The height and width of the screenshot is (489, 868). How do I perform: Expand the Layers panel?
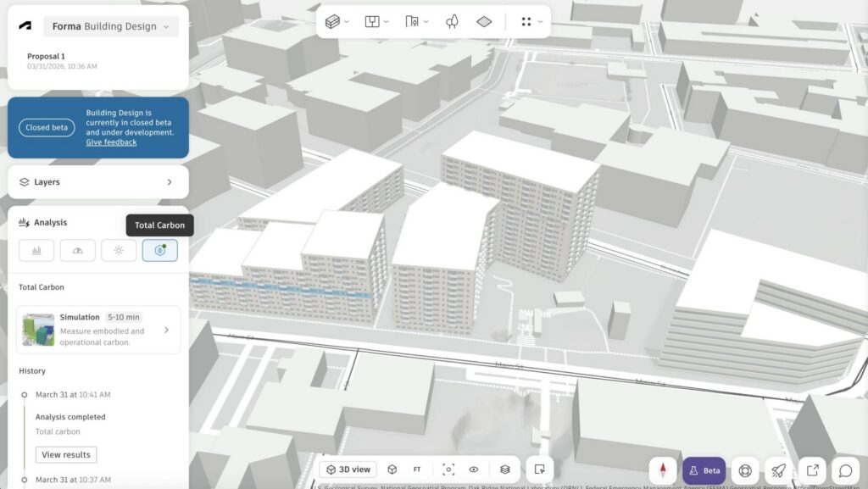[98, 182]
